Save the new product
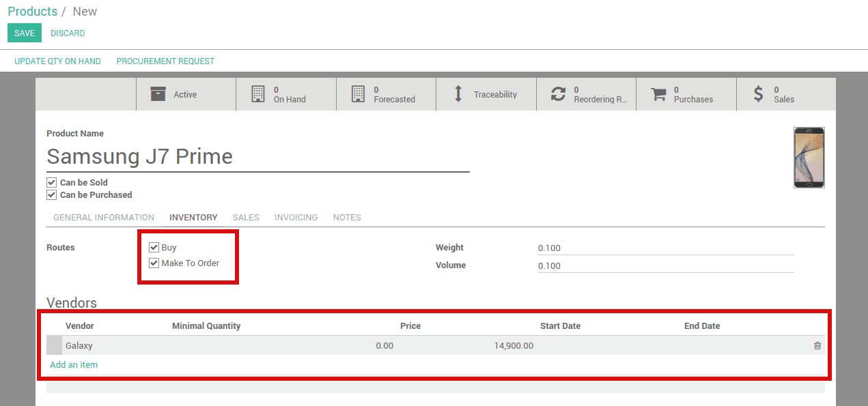This screenshot has width=868, height=406. [25, 33]
